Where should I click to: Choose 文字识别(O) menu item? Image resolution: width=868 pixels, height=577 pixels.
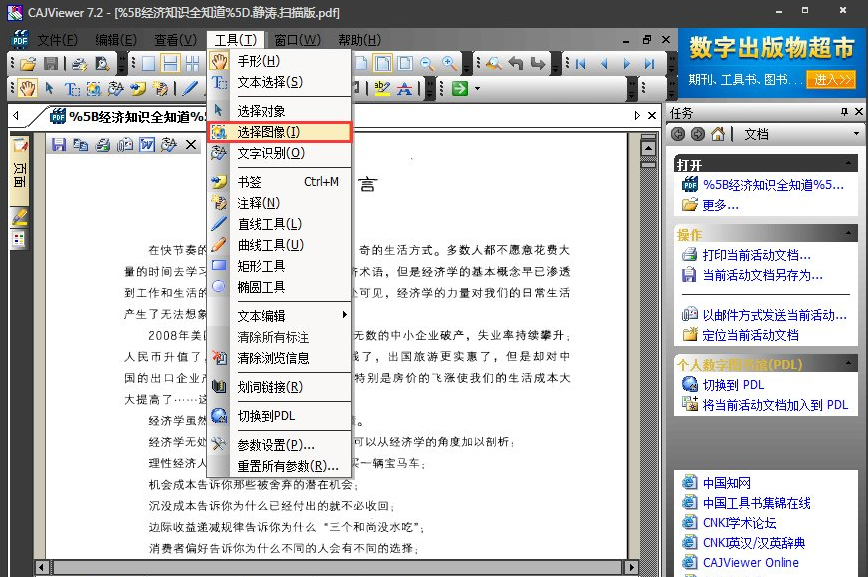click(280, 153)
